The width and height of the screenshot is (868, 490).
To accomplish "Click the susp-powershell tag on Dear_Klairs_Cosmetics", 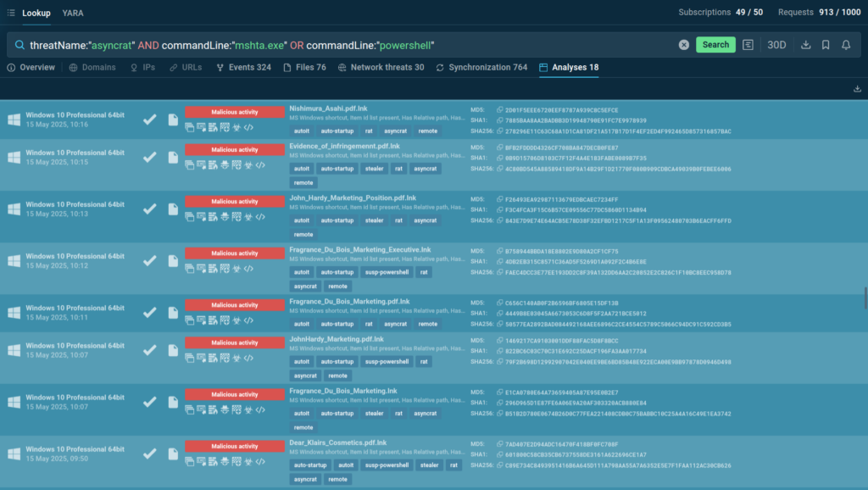I will tap(385, 465).
